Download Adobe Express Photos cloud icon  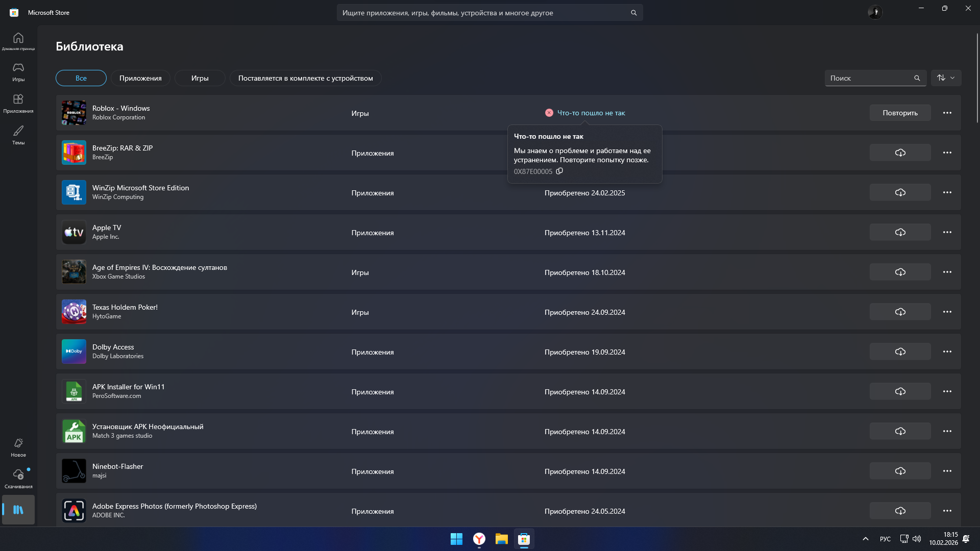tap(900, 511)
